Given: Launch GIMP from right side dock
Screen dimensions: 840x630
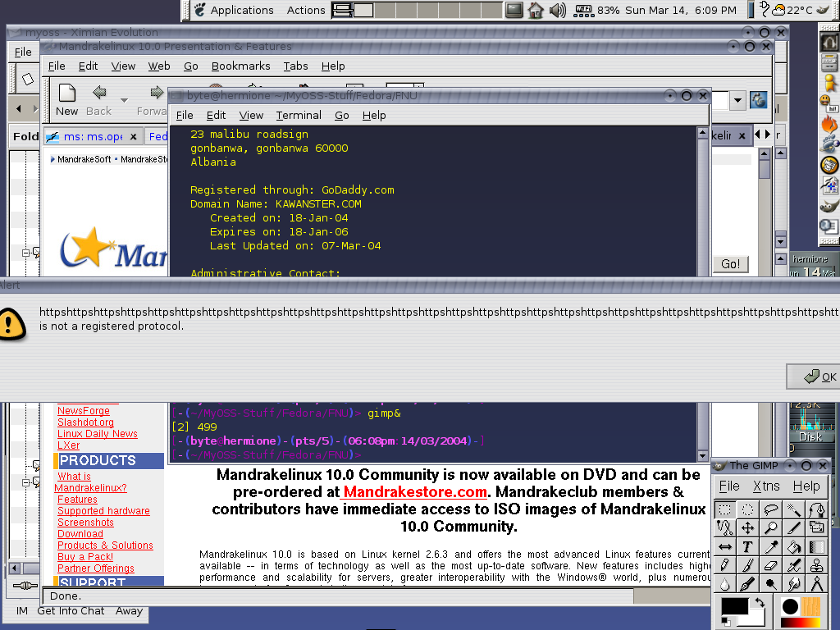Looking at the screenshot, I should 829,206.
